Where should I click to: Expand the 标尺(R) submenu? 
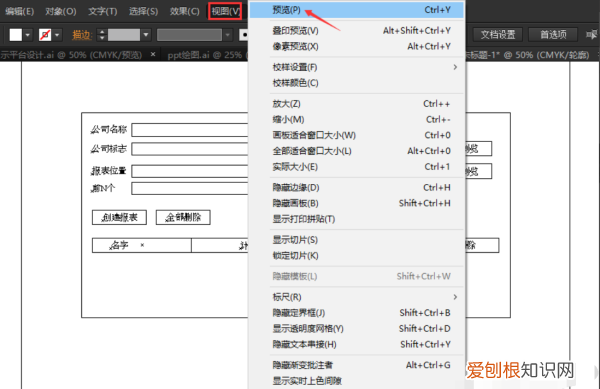(356, 297)
